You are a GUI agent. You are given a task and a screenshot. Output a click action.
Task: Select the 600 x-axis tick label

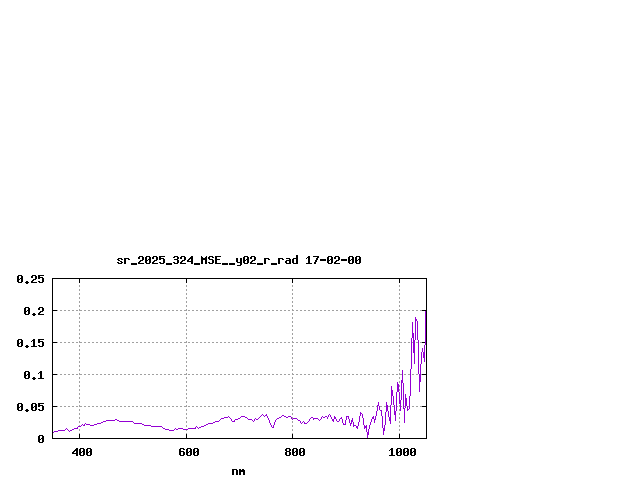point(187,453)
